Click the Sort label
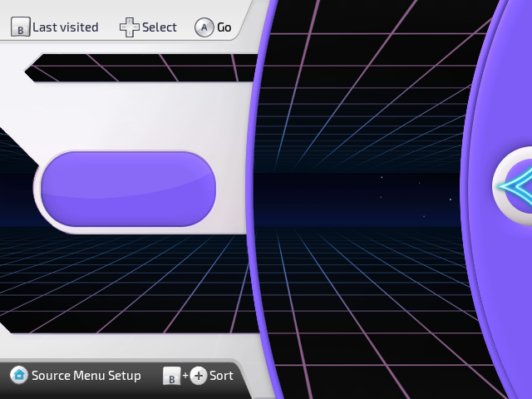 (x=221, y=376)
